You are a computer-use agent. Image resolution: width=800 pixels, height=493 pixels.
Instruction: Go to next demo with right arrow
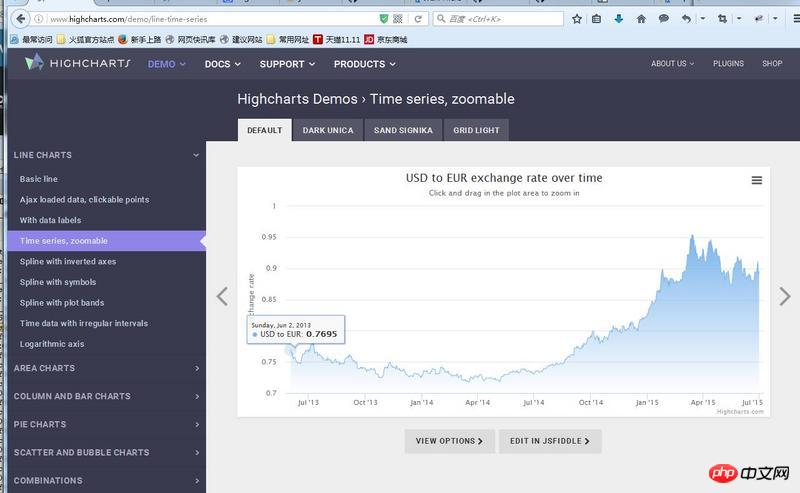coord(784,296)
